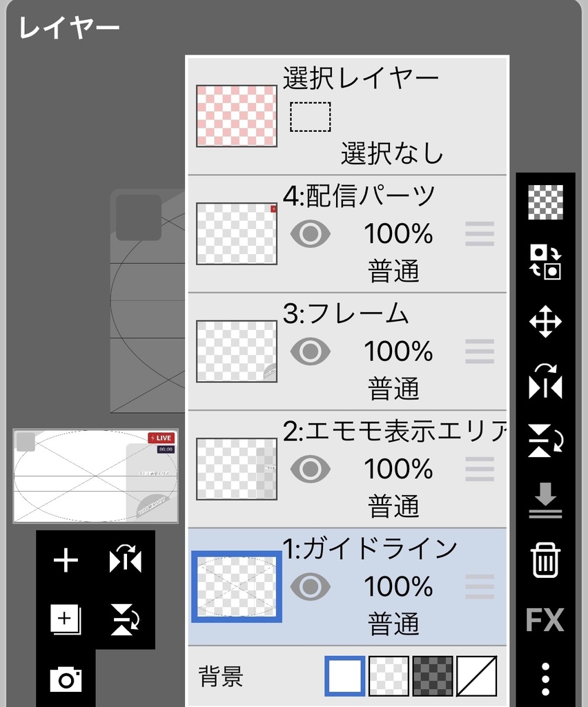Screen dimensions: 588x707
Task: Hide the 配信パーツ layer visibility
Action: pyautogui.click(x=310, y=234)
